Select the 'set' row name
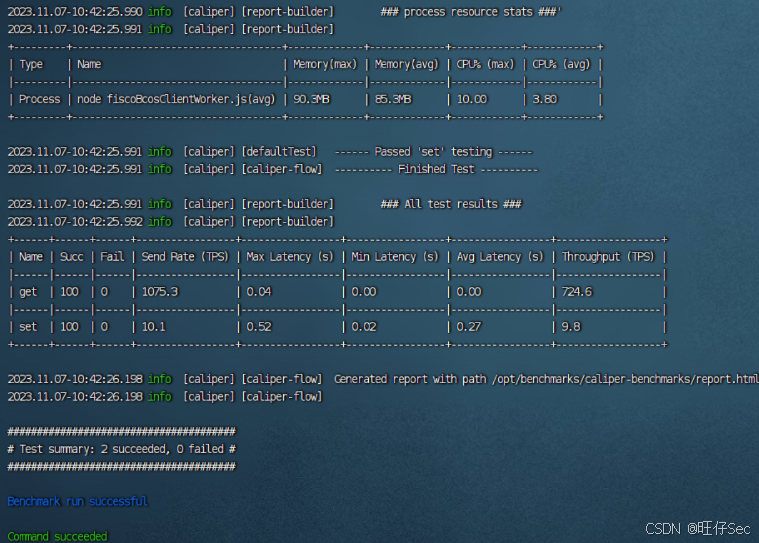This screenshot has width=759, height=543. (28, 327)
